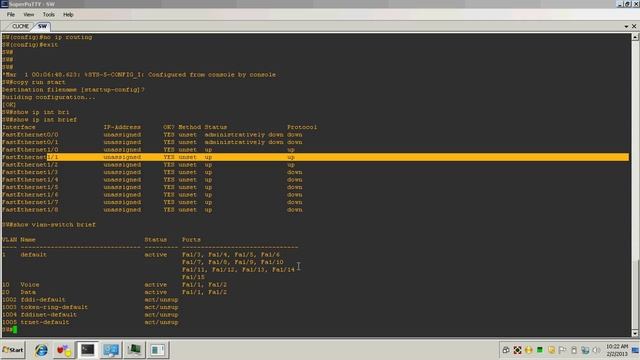Image resolution: width=640 pixels, height=360 pixels.
Task: Close the active session tab with X
Action: tap(634, 26)
